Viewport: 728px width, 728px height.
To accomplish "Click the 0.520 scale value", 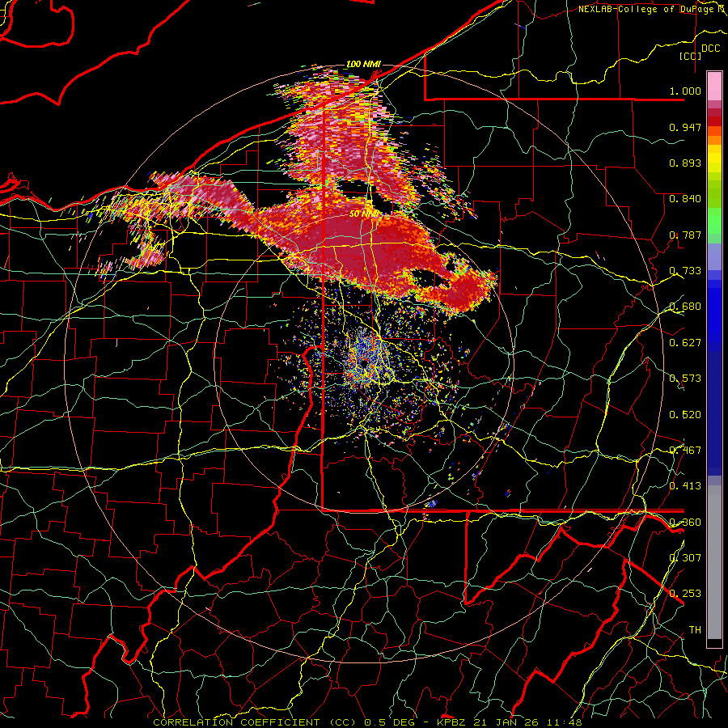I will pyautogui.click(x=685, y=415).
